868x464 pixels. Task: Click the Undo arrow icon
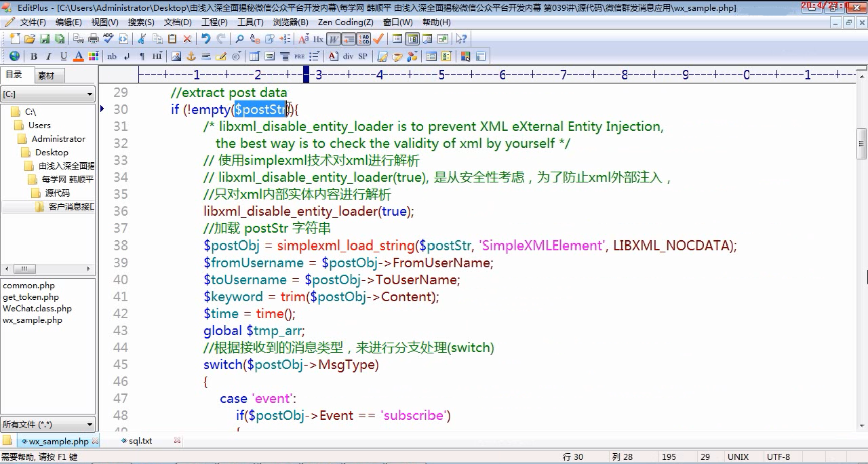pos(205,39)
